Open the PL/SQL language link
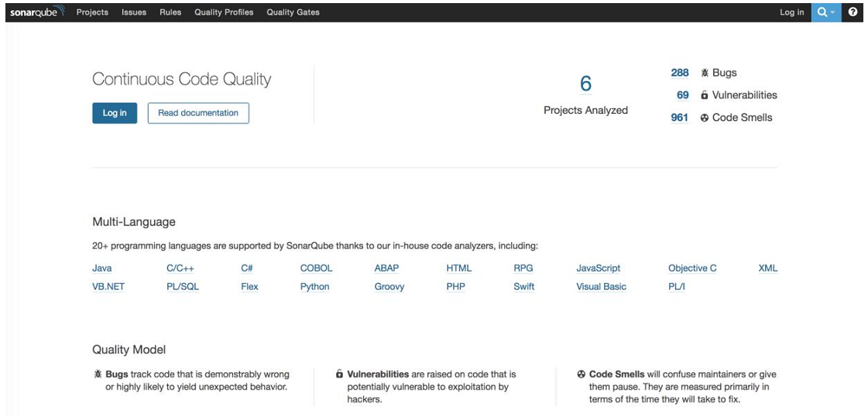This screenshot has width=868, height=417. click(183, 286)
